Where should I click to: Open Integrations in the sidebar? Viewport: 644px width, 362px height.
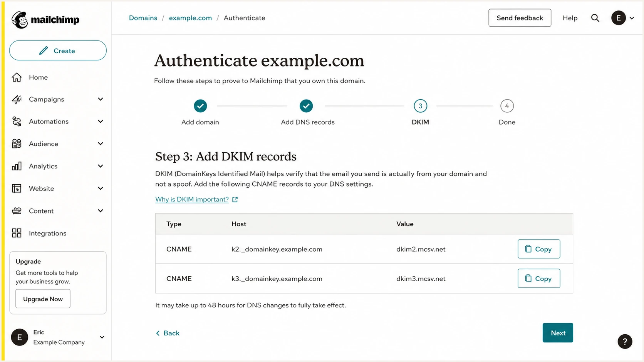pos(47,233)
